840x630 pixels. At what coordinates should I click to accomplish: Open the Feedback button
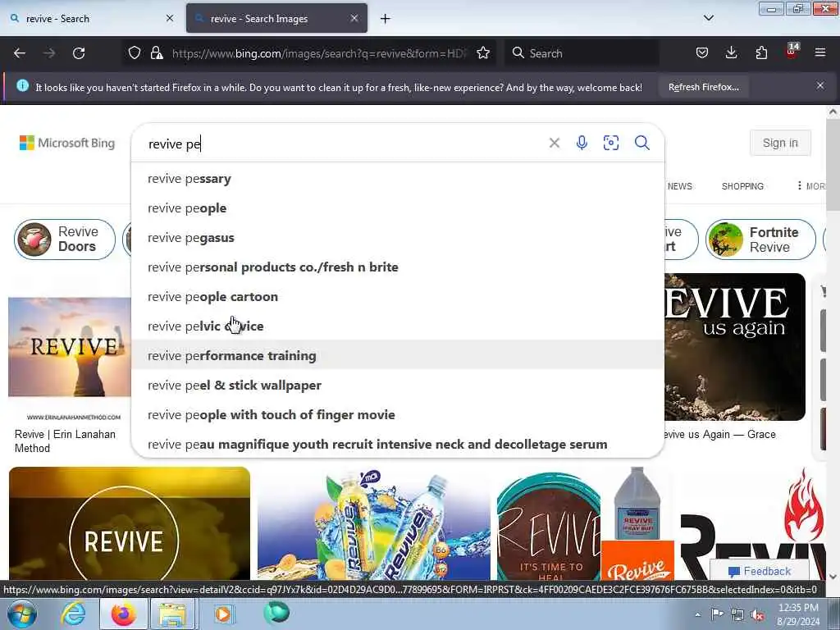pyautogui.click(x=759, y=571)
